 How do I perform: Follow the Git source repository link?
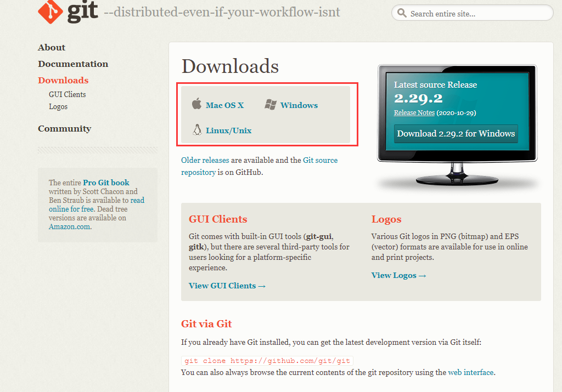pyautogui.click(x=260, y=166)
